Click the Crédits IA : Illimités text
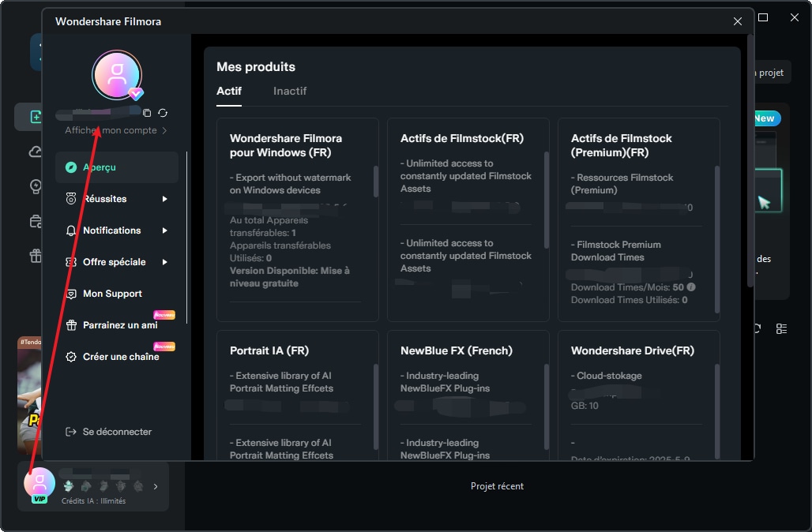 94,501
